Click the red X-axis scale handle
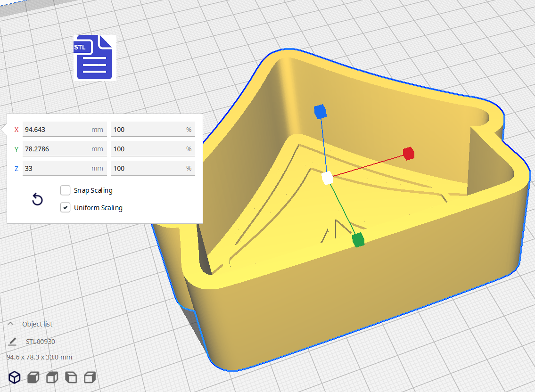The width and height of the screenshot is (535, 392). (408, 153)
